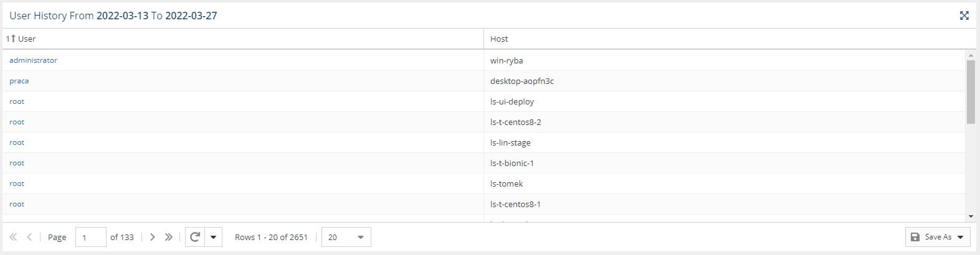Open the Save As dropdown
This screenshot has height=255, width=980.
point(938,237)
